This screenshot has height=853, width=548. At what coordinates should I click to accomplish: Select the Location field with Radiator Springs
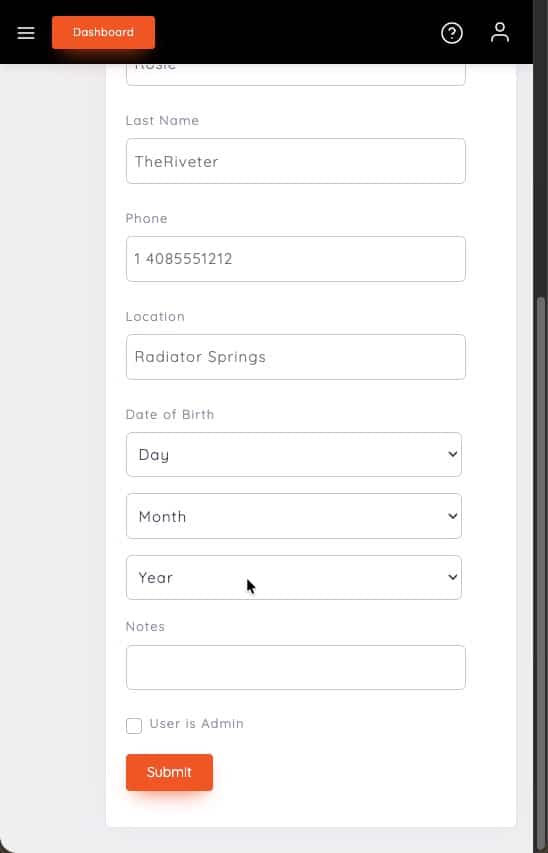tap(295, 357)
